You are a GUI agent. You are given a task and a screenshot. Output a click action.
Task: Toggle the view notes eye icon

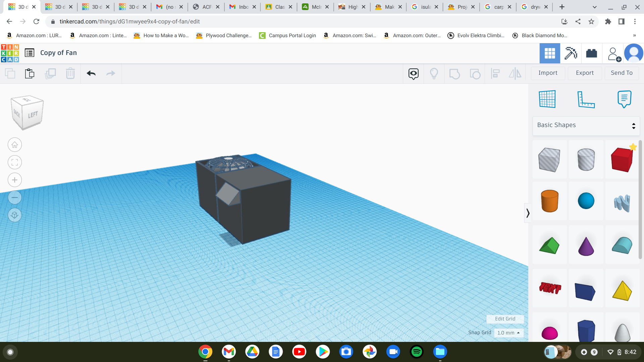tap(414, 74)
